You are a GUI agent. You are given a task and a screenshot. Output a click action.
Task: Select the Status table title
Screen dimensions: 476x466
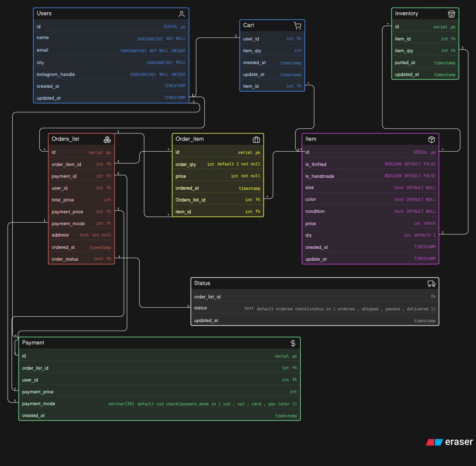[202, 283]
